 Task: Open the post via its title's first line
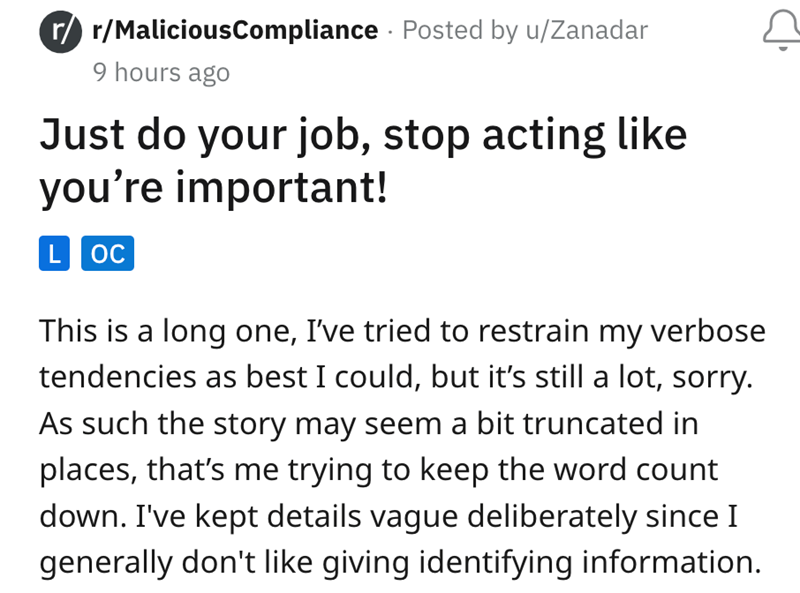(x=362, y=134)
